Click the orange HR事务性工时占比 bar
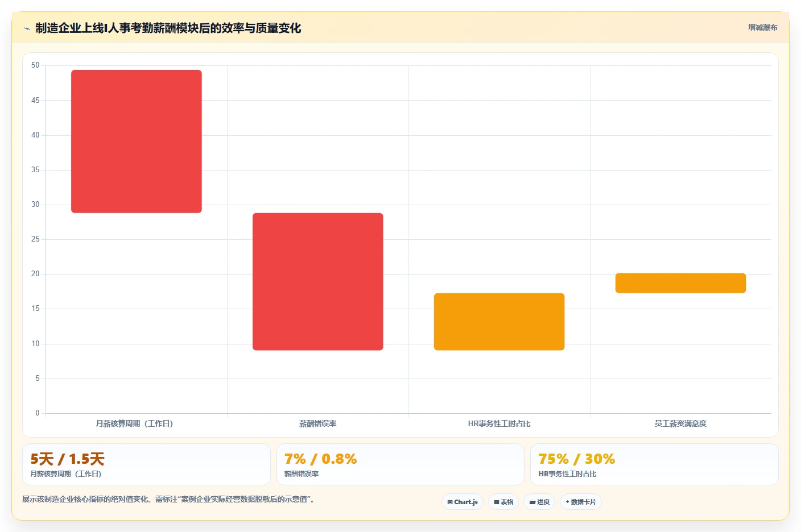Screen dimensions: 801x532 (x=499, y=322)
